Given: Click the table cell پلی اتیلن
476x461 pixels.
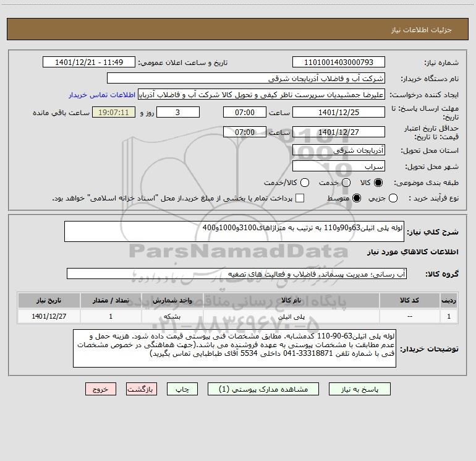Looking at the screenshot, I should point(291,317).
